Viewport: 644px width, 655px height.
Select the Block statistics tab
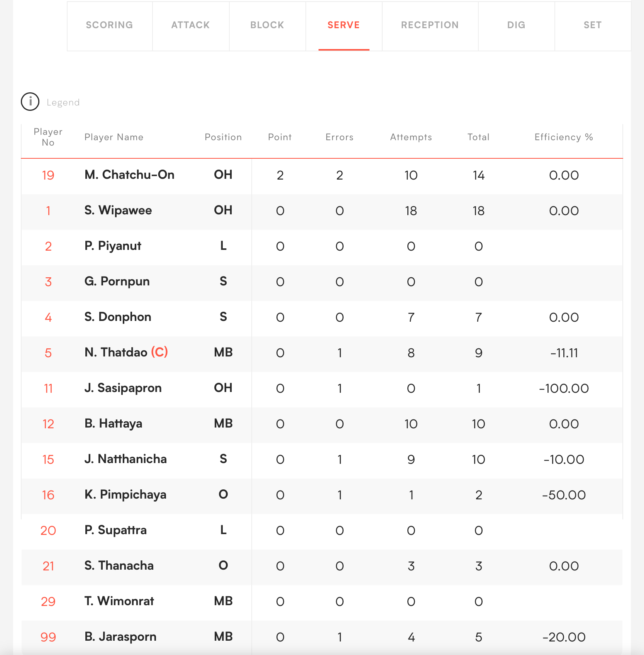pos(267,25)
